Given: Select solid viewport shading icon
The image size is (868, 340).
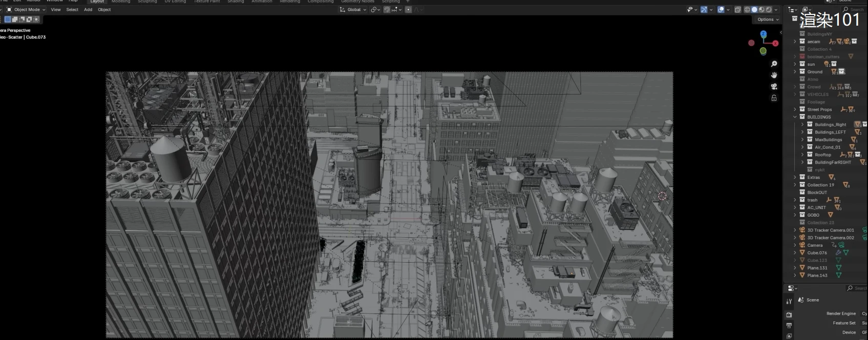Looking at the screenshot, I should click(754, 9).
